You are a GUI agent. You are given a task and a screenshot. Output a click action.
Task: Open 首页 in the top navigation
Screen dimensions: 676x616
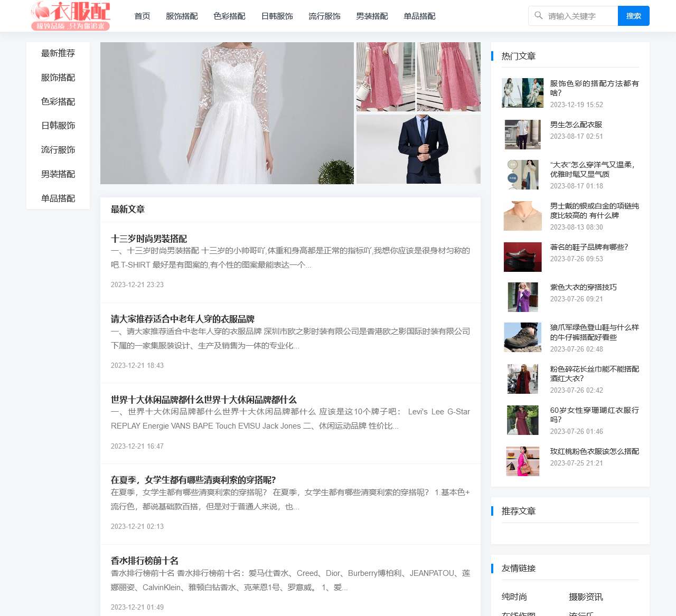click(x=142, y=16)
